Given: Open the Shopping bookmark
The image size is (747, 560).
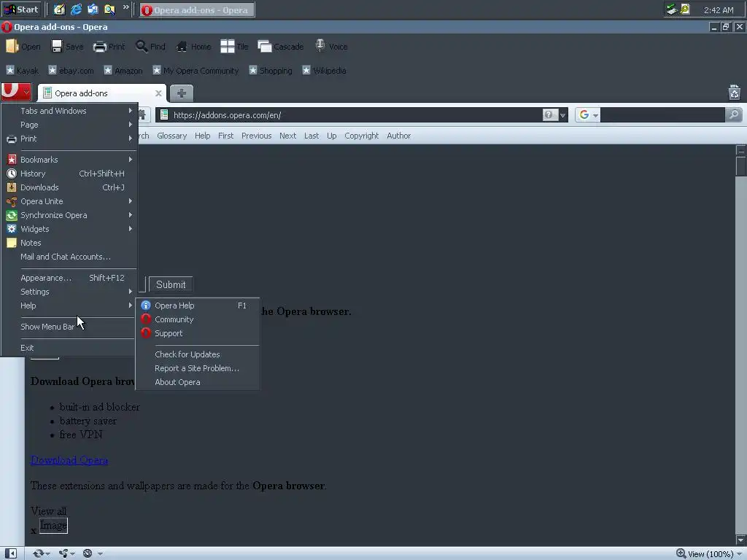Looking at the screenshot, I should 271,71.
